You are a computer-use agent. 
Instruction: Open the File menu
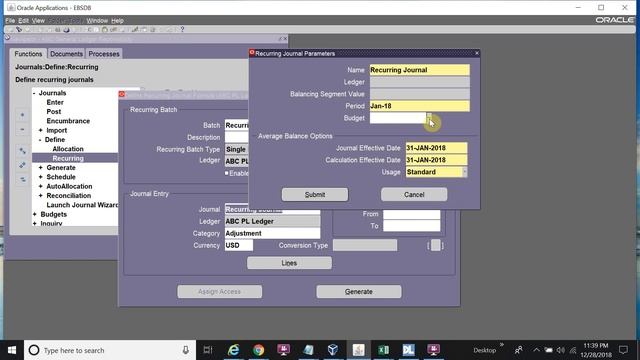coord(10,20)
